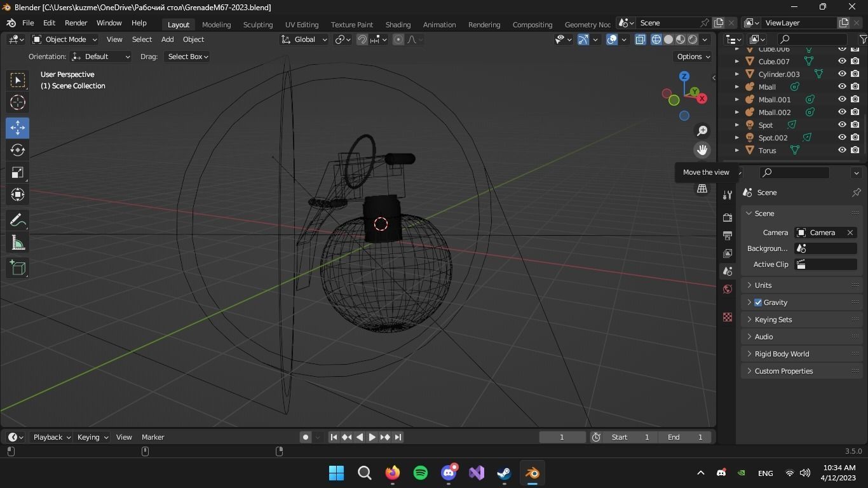Toggle snapping magnet button
Image resolution: width=868 pixels, height=488 pixels.
362,39
